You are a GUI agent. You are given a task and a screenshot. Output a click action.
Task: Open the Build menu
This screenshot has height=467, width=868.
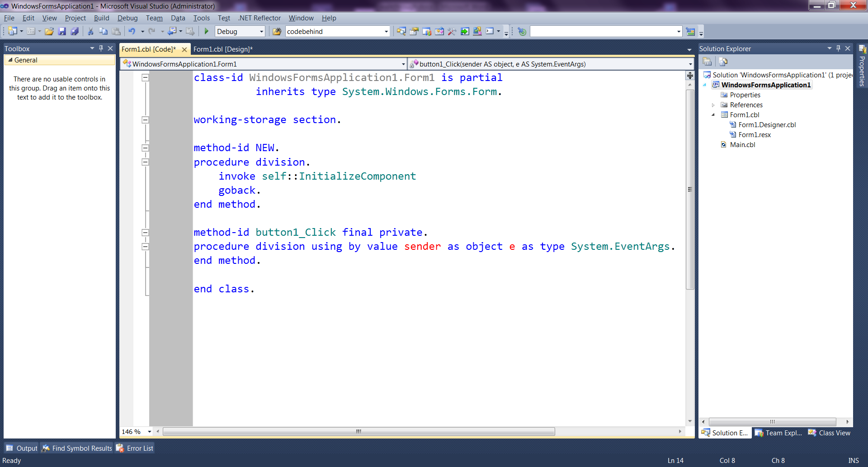[x=101, y=18]
